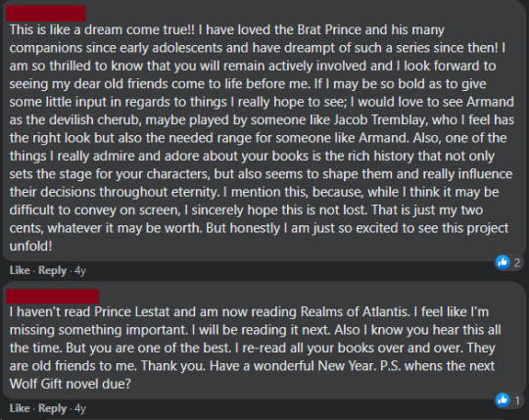Click the thumbs-up reaction icon showing 2 likes
Viewport: 529px width, 420px height.
[x=503, y=262]
